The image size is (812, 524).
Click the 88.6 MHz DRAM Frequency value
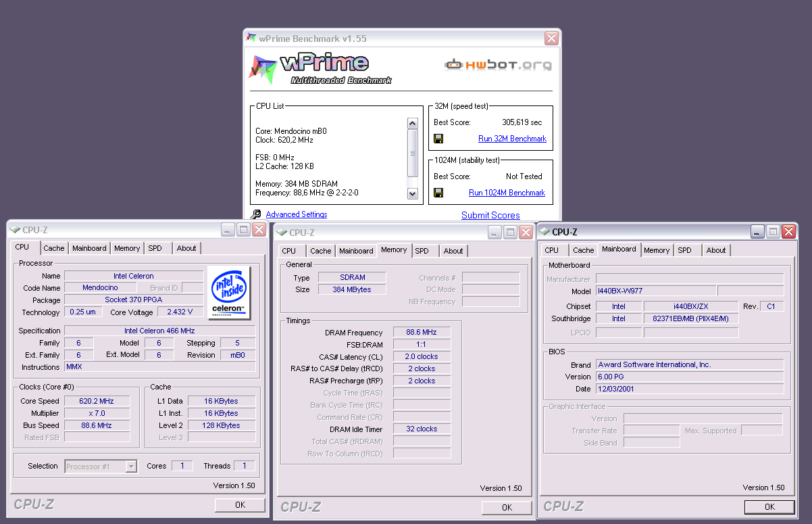pyautogui.click(x=422, y=333)
